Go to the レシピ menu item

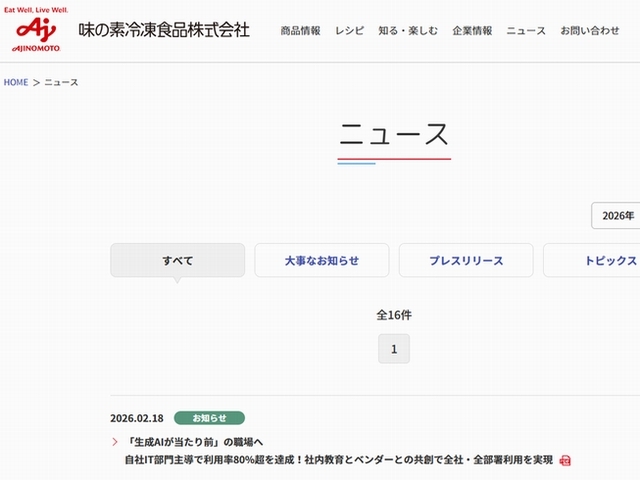click(349, 31)
